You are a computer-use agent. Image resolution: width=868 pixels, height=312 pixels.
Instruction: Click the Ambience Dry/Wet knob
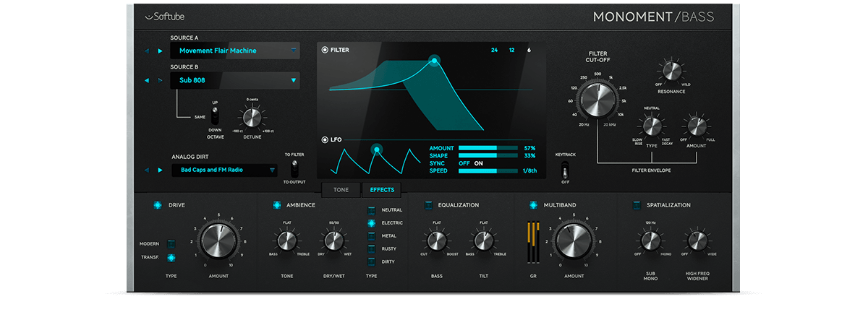click(333, 240)
